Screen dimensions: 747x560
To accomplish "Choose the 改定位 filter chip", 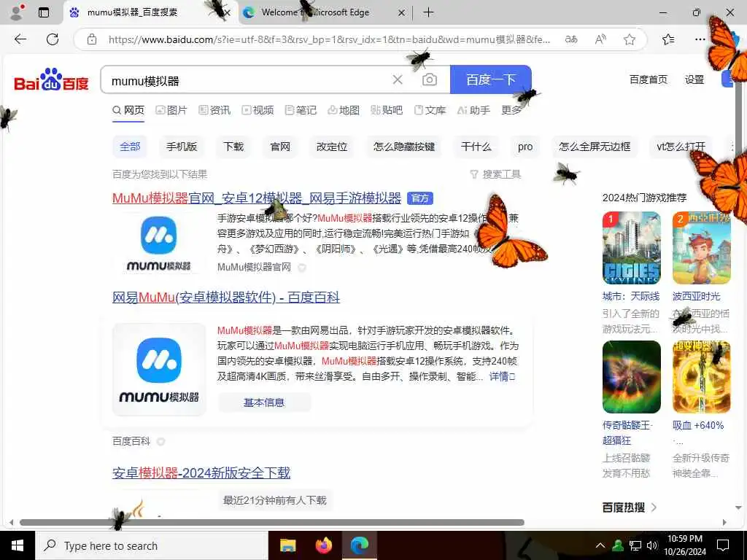I will click(332, 147).
